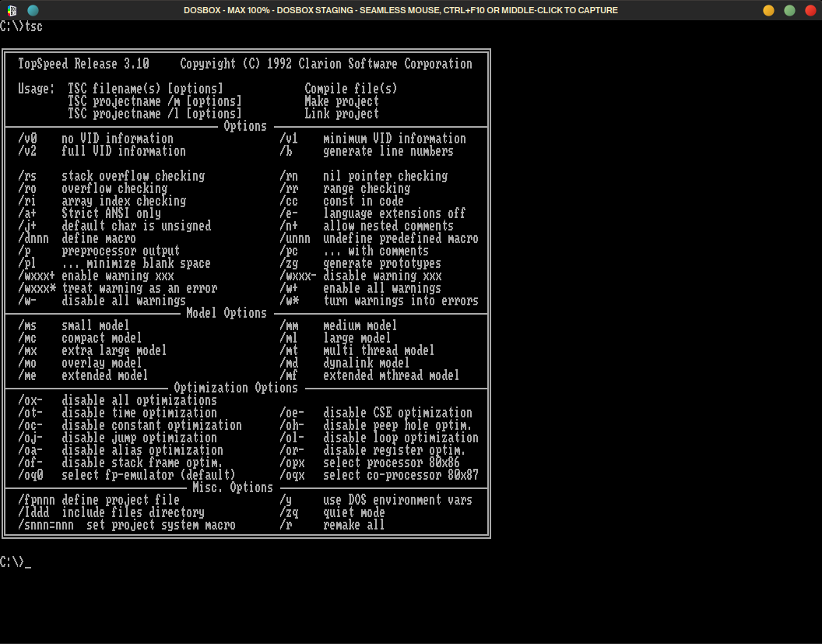Click the 'Misc. Options' section header
Image resolution: width=822 pixels, height=644 pixels.
click(x=233, y=487)
